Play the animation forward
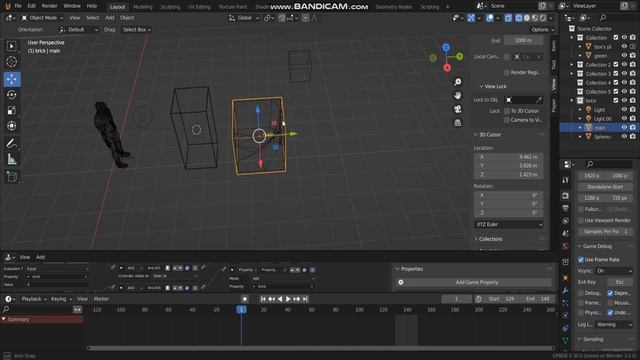Image resolution: width=640 pixels, height=360 pixels. 288,299
